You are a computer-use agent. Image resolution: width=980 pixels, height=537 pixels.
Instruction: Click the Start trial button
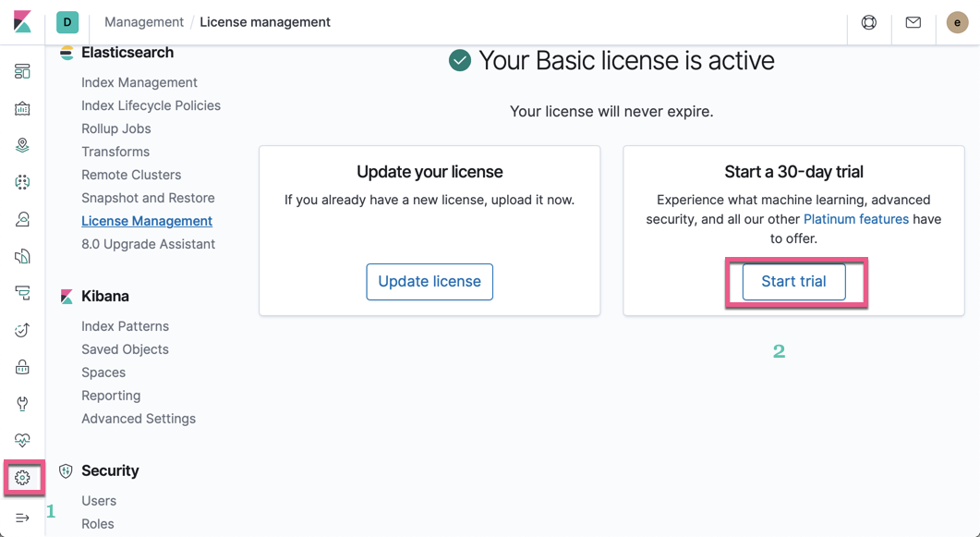[x=793, y=282]
